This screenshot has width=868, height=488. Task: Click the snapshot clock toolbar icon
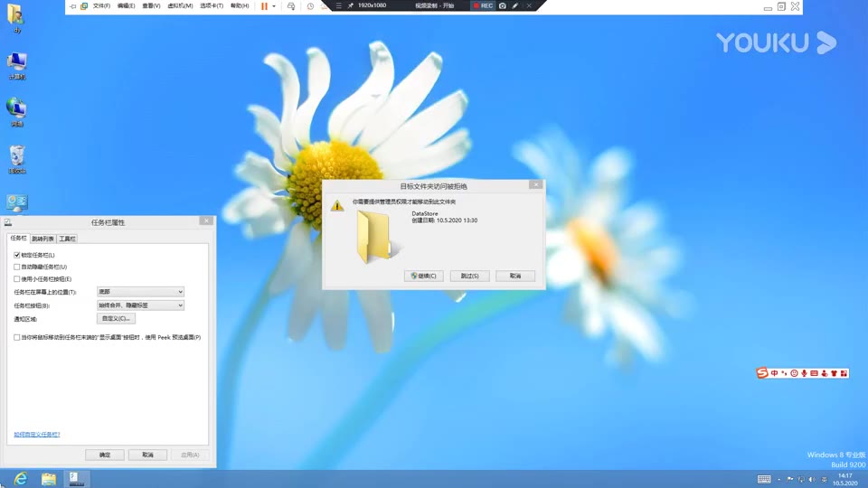tap(310, 6)
